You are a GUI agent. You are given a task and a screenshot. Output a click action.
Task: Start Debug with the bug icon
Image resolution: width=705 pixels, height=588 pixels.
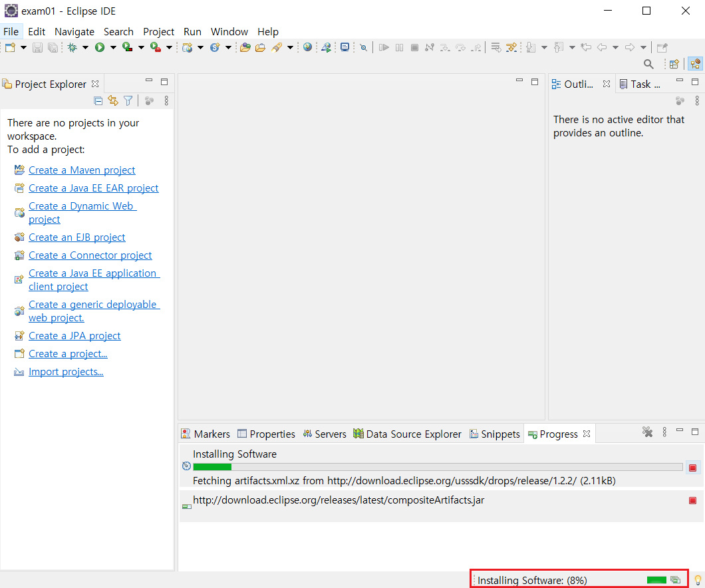point(72,47)
